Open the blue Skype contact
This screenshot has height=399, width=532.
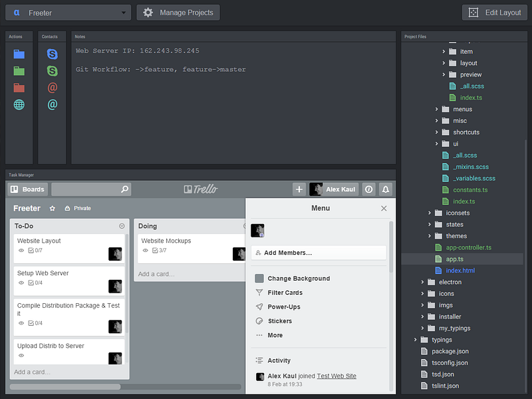click(x=52, y=54)
